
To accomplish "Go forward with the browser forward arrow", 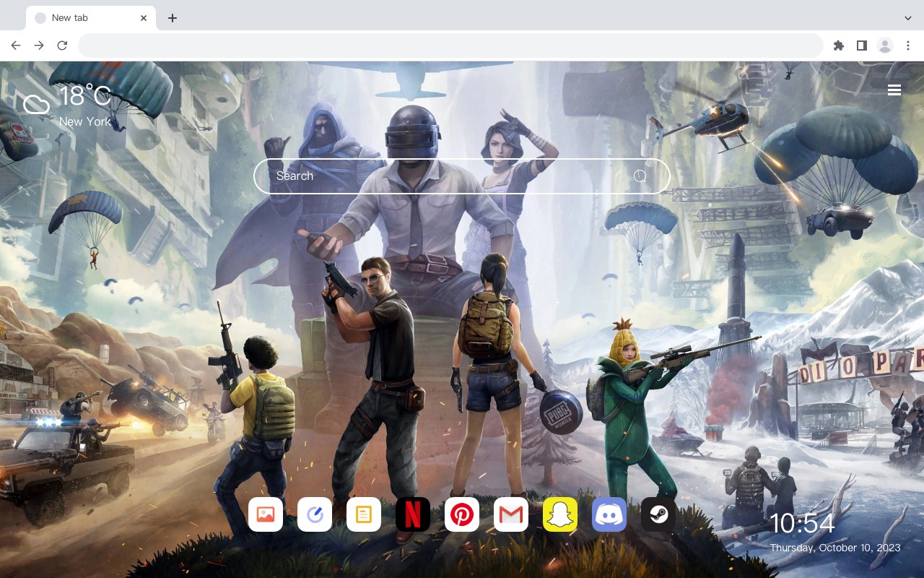I will coord(39,46).
